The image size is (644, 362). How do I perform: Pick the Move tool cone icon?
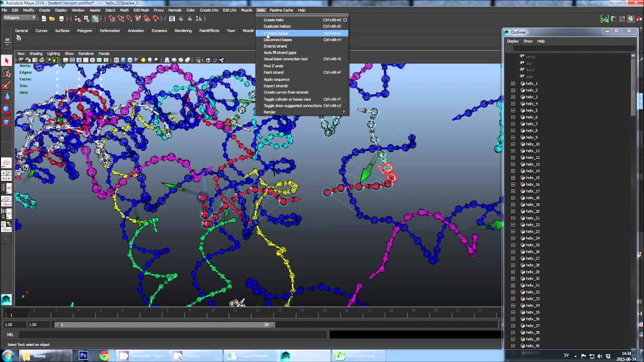coord(7,98)
